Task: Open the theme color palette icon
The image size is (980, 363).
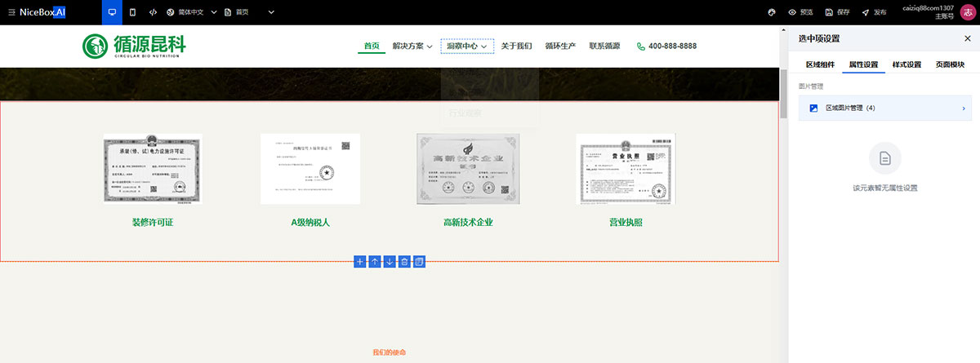Action: pyautogui.click(x=771, y=12)
